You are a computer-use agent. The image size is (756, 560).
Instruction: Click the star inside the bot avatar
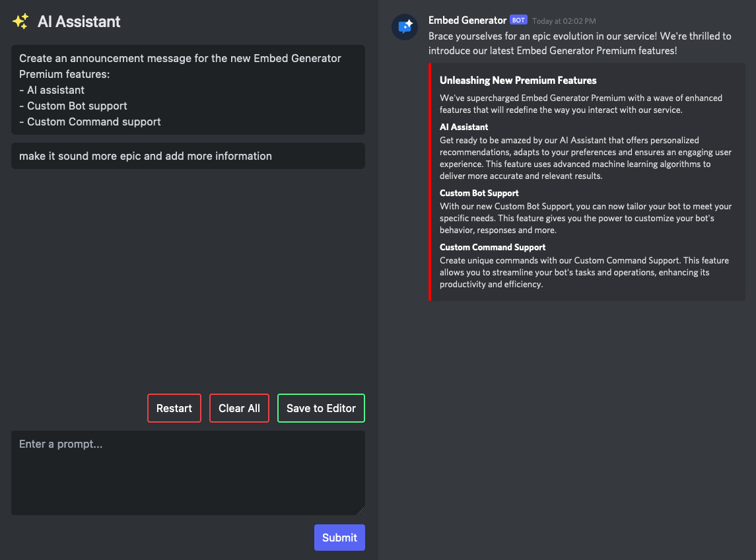(410, 23)
